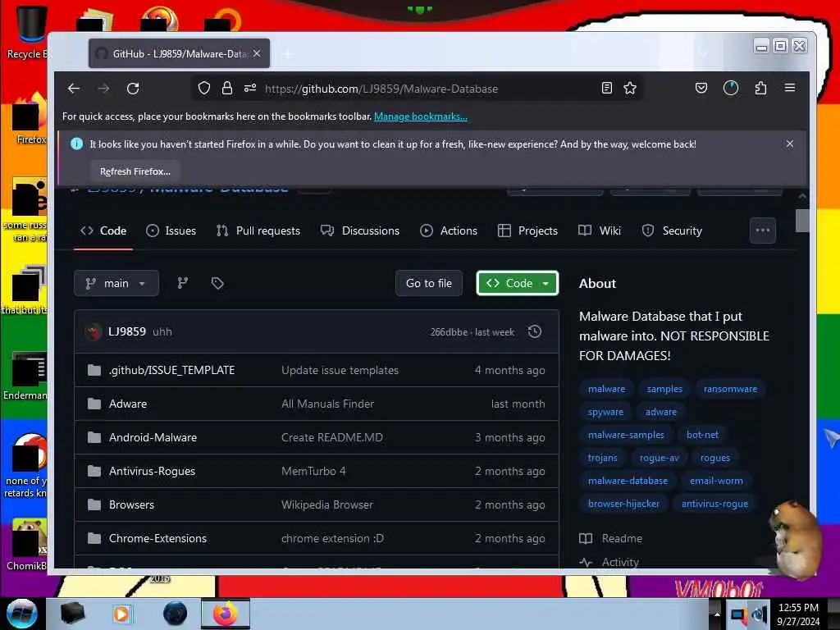Viewport: 840px width, 630px height.
Task: Open the Activity link in About
Action: pyautogui.click(x=609, y=562)
